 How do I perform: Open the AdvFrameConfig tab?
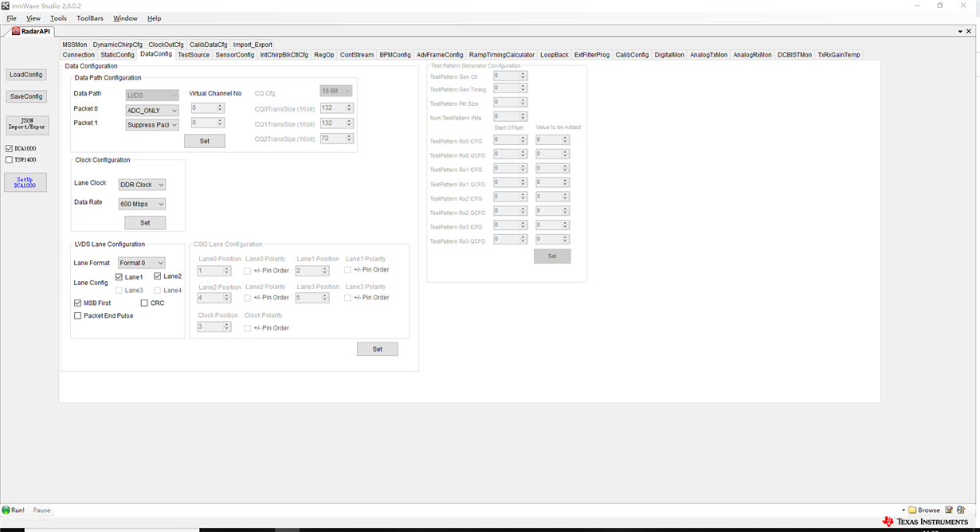click(x=440, y=55)
